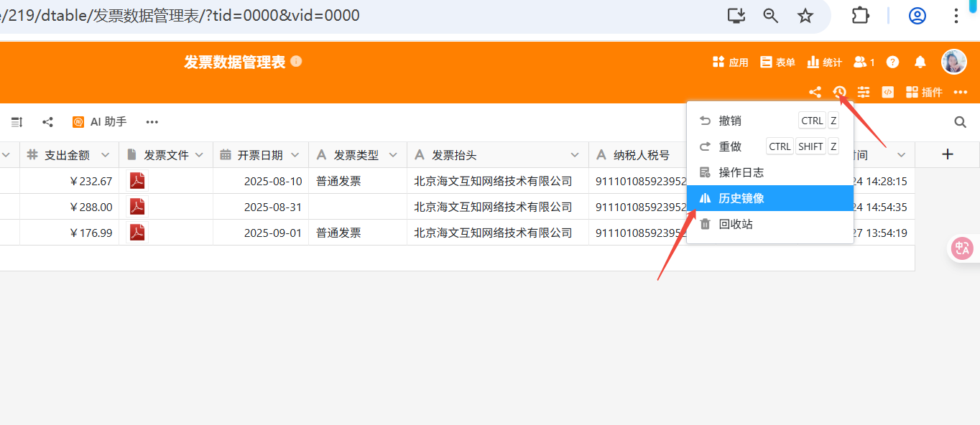Open PDF attachment in the ¥232.67 row

click(x=137, y=181)
